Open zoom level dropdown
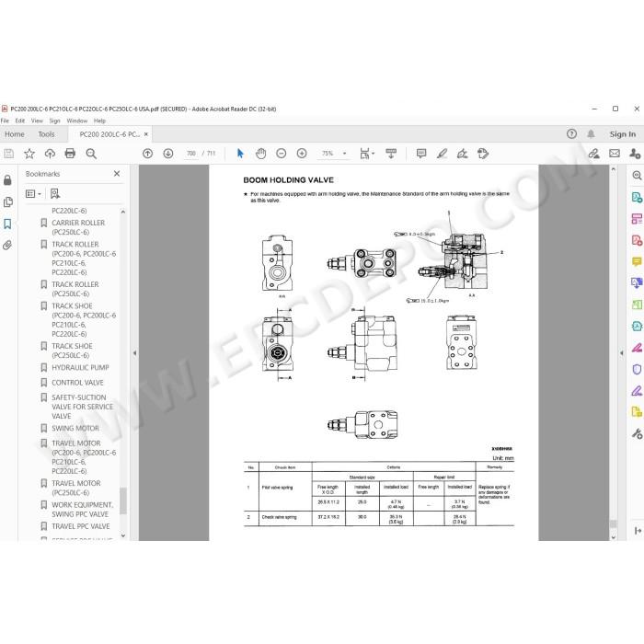The width and height of the screenshot is (644, 644). click(344, 154)
